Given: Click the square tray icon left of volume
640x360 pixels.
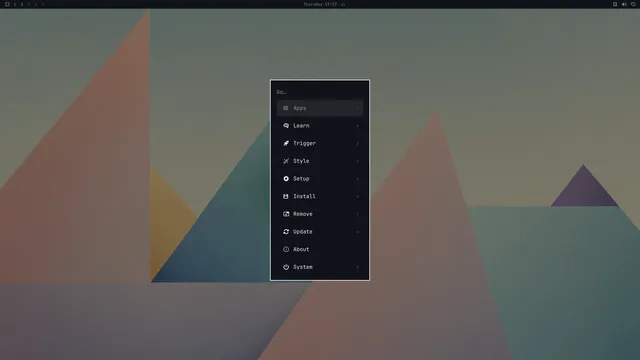Looking at the screenshot, I should click(x=615, y=4).
